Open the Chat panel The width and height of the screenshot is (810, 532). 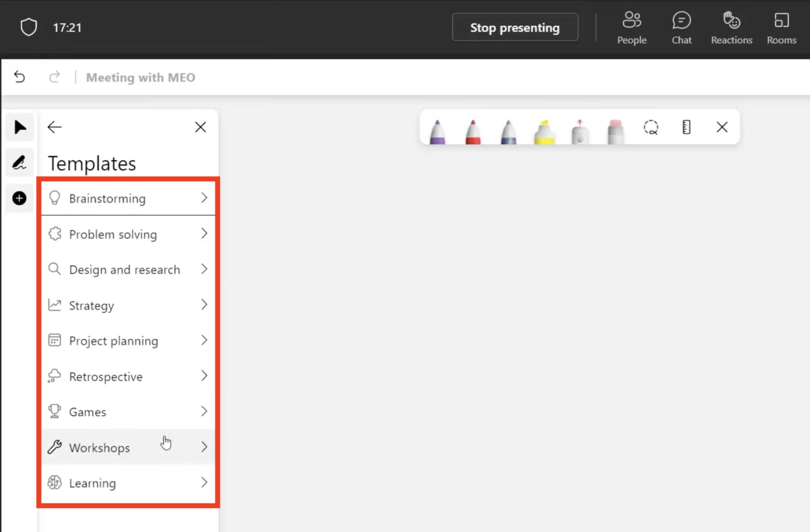(x=681, y=27)
